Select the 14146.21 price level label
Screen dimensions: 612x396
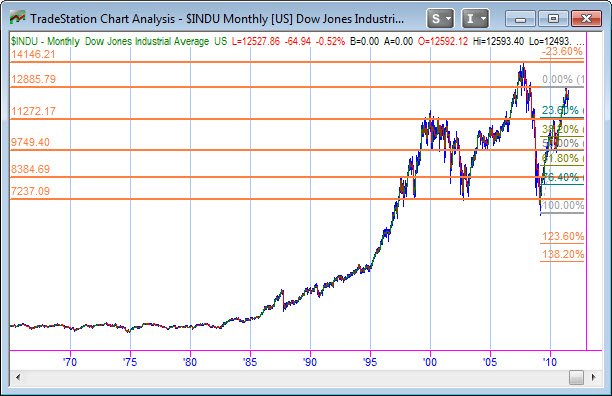[33, 54]
